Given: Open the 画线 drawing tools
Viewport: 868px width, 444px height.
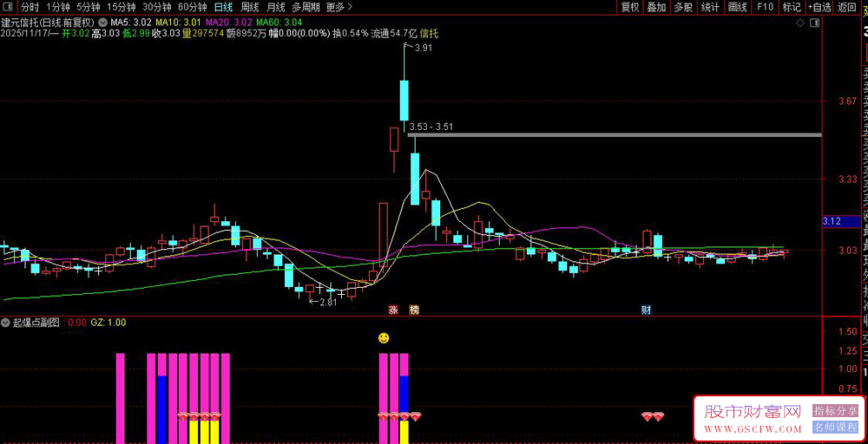Looking at the screenshot, I should coord(737,7).
